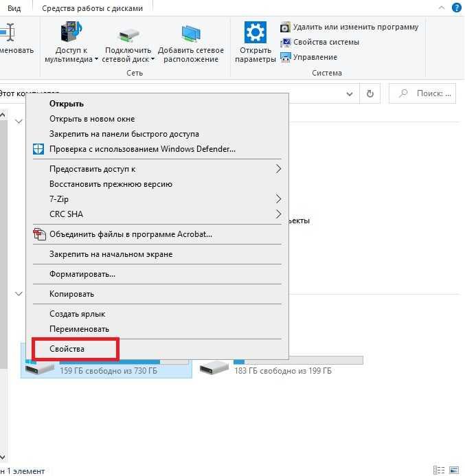Viewport: 465px width, 476px height.
Task: Open Доступ к мультимедиа dropdown arrow
Action: coord(96,59)
